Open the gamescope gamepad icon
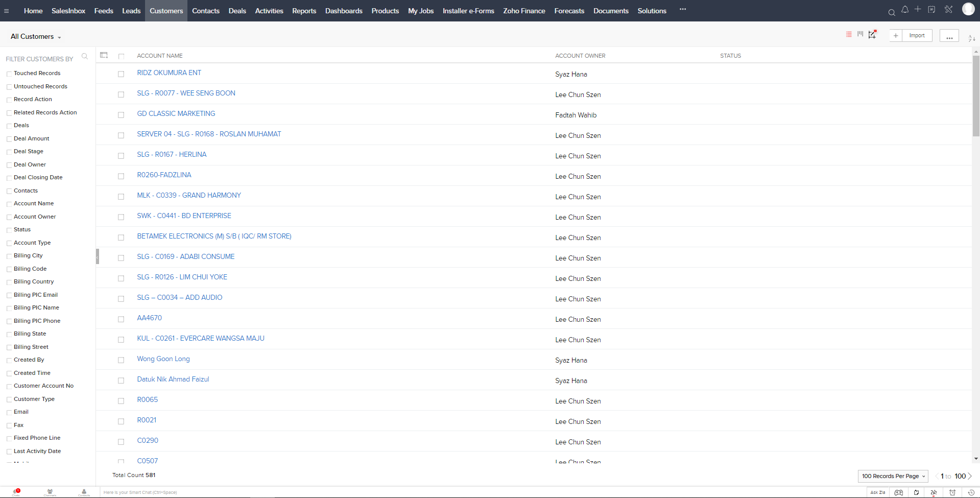 click(x=899, y=492)
